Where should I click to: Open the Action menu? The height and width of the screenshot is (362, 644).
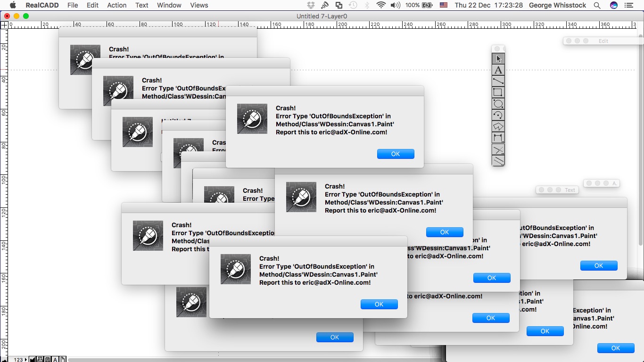116,5
